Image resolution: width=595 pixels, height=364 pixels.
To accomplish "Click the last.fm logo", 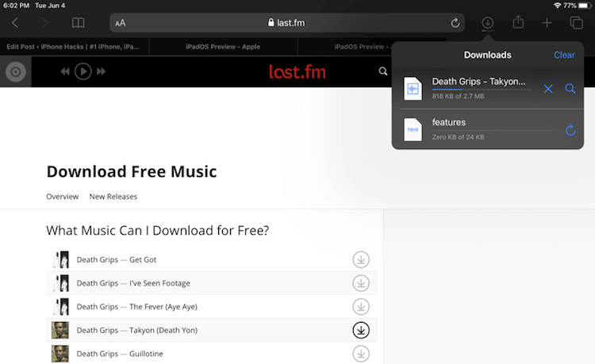I will [x=297, y=71].
